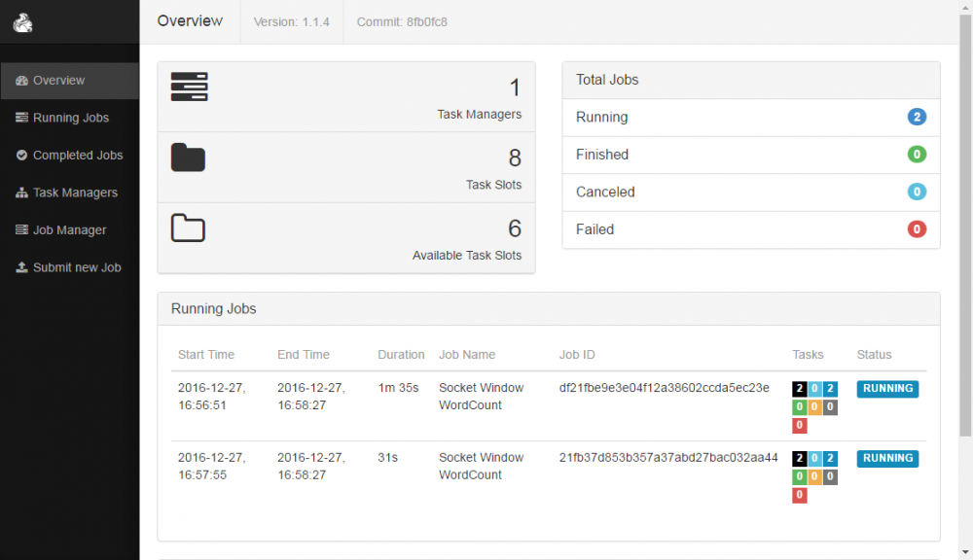Screen dimensions: 973x560
Task: Click the Submit new Job upload icon
Action: 20,267
